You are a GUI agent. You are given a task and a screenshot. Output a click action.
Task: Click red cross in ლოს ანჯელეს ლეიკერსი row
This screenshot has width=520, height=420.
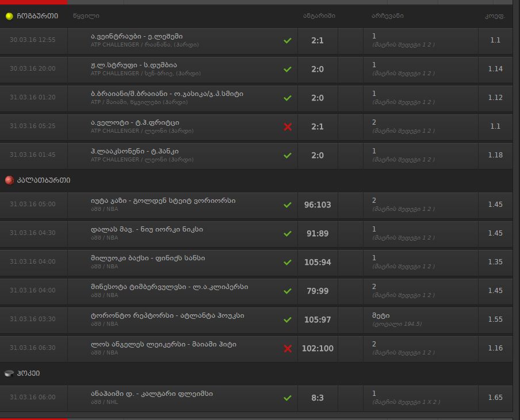point(288,348)
